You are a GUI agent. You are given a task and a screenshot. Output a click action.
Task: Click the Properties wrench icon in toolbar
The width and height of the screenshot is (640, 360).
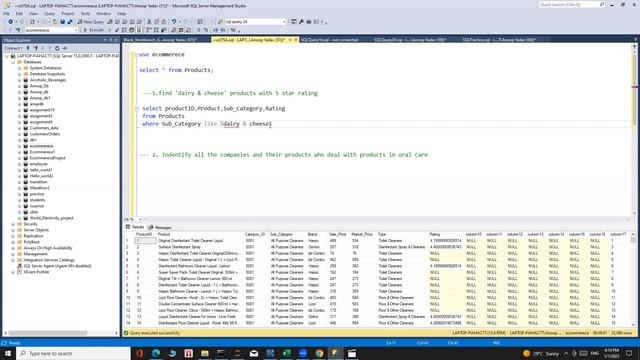(x=301, y=22)
